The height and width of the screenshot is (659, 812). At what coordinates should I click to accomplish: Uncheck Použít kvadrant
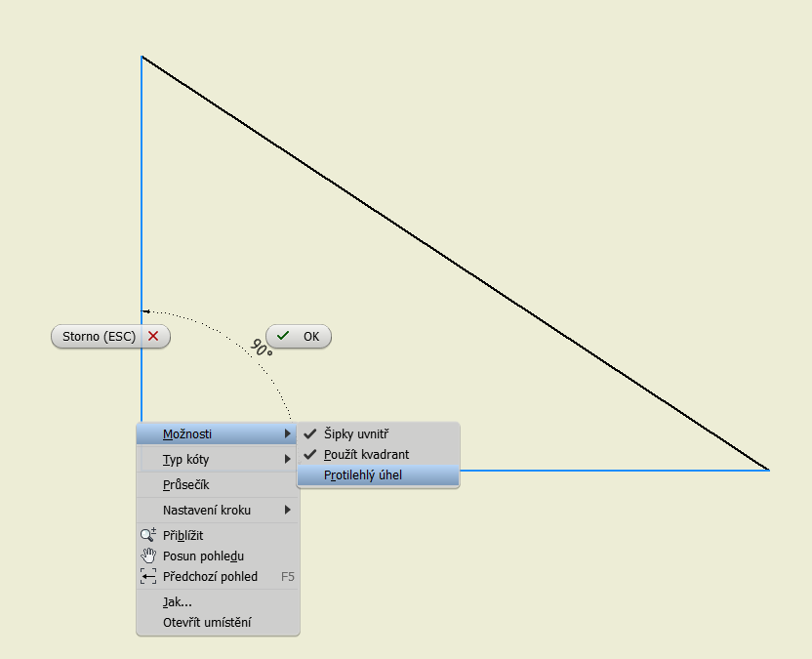point(366,454)
